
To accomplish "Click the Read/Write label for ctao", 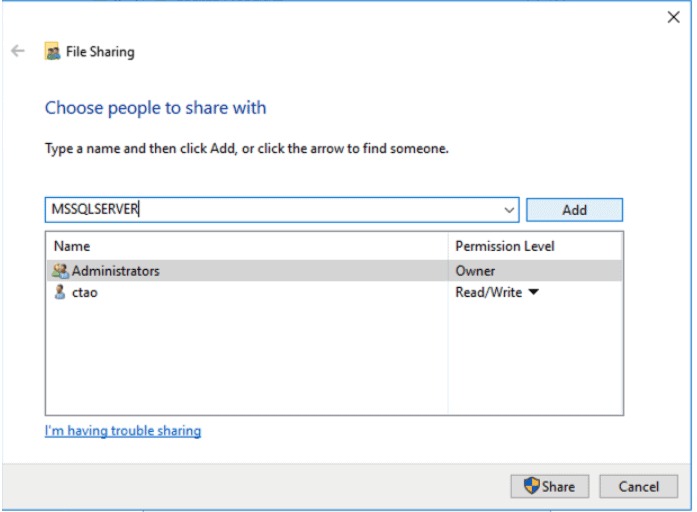I will click(x=488, y=293).
